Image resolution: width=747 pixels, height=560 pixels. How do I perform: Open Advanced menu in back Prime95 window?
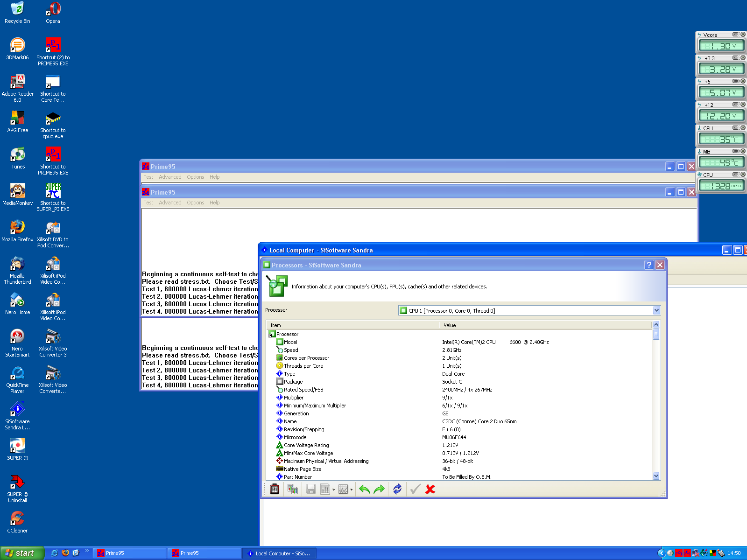tap(170, 177)
